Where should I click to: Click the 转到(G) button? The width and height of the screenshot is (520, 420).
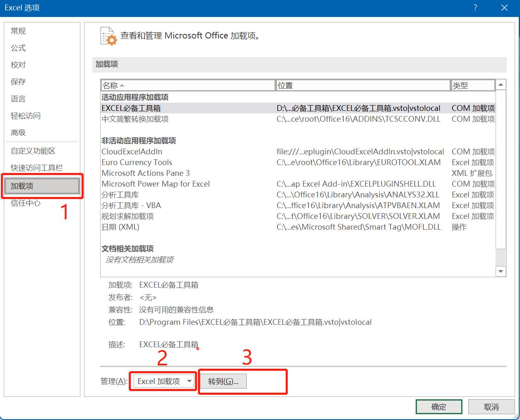223,381
